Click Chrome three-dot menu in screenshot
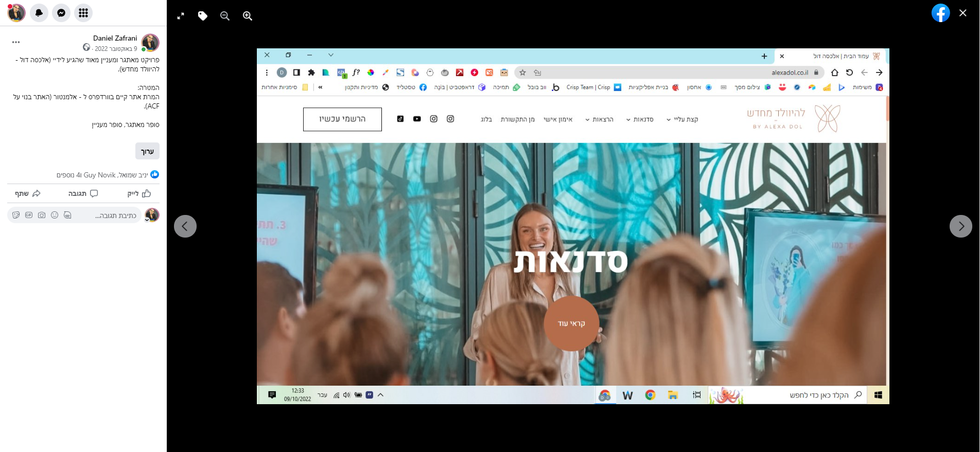980x452 pixels. tap(267, 73)
